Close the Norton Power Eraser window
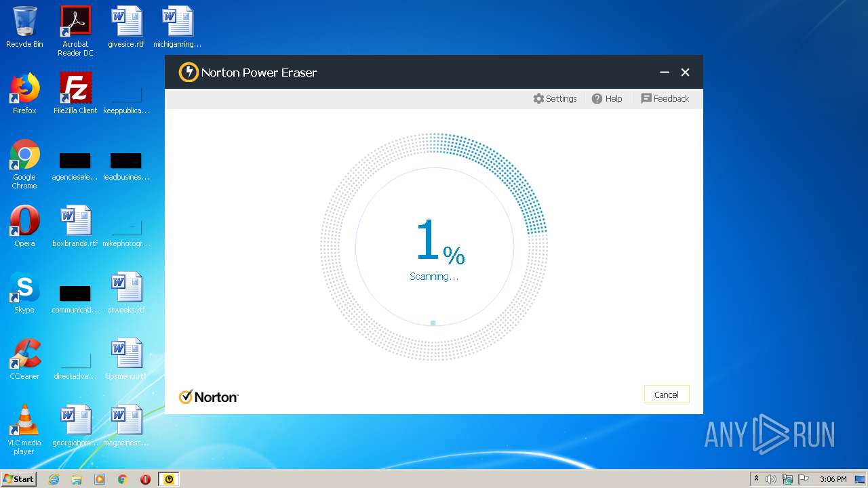This screenshot has width=868, height=488. pos(685,73)
